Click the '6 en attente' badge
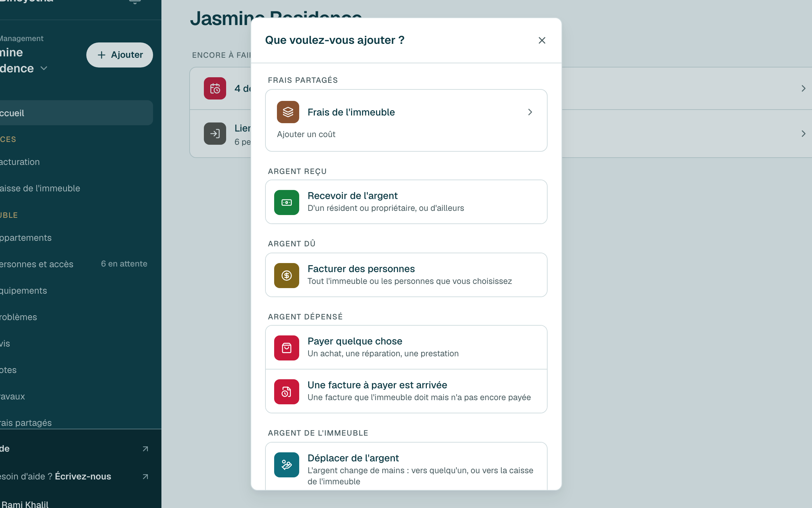Screen dimensions: 812x508 point(124,264)
